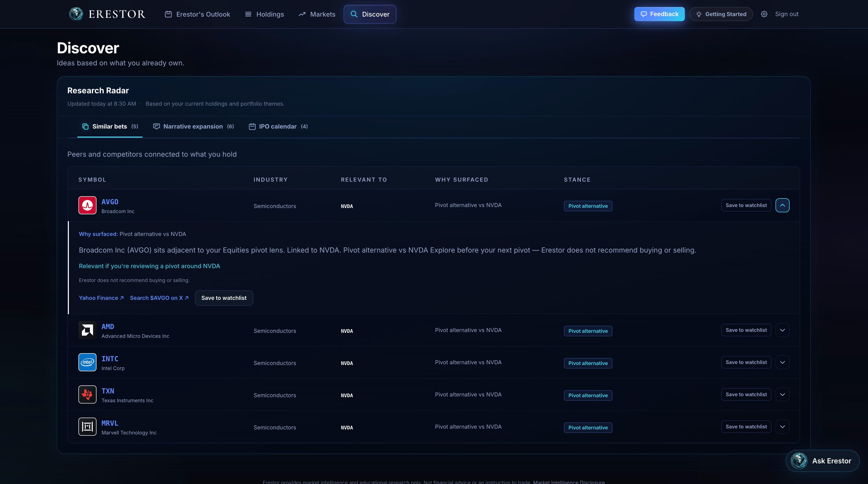Click the AVGO ticker symbol
Viewport: 868px width, 484px height.
point(110,202)
